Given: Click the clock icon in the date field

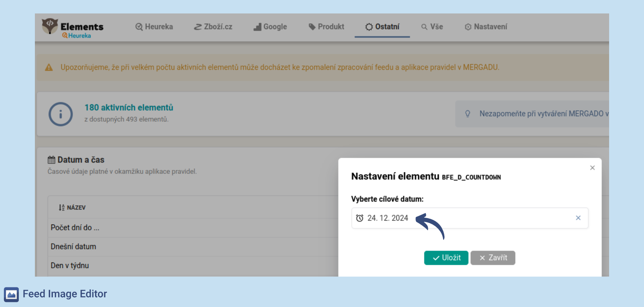Looking at the screenshot, I should point(360,218).
